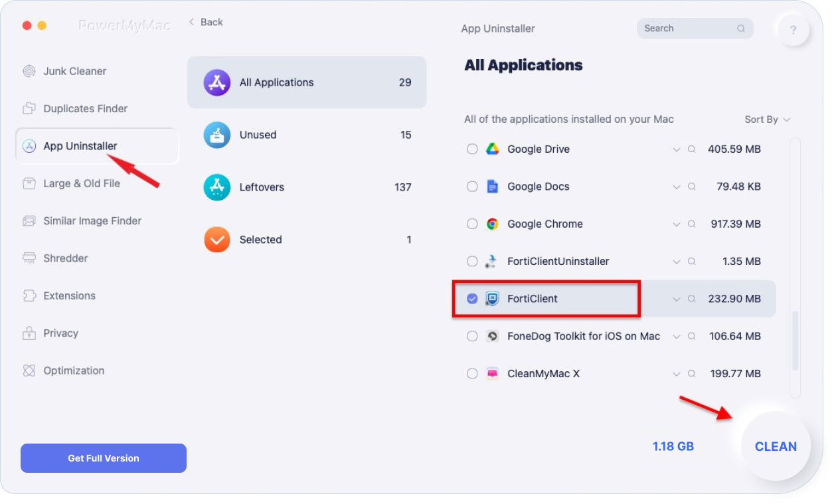The width and height of the screenshot is (834, 504).
Task: Click the Duplicates Finder sidebar icon
Action: (x=29, y=108)
